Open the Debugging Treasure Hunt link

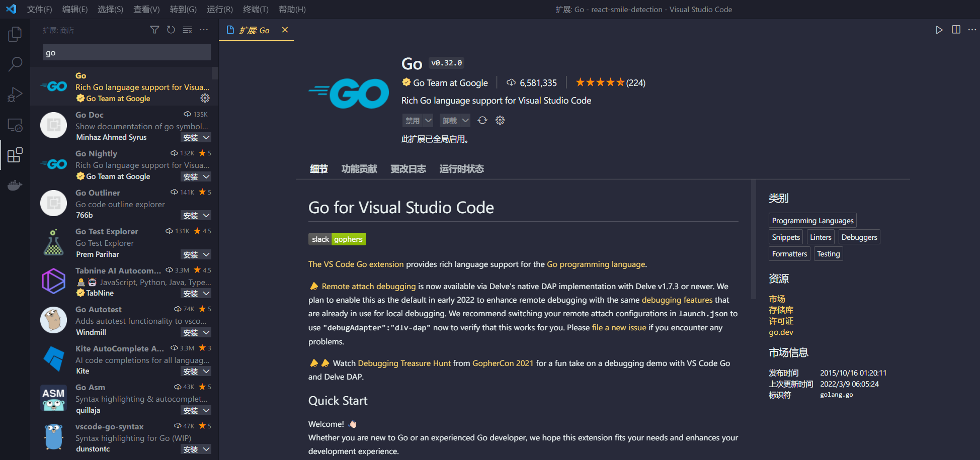pos(404,363)
